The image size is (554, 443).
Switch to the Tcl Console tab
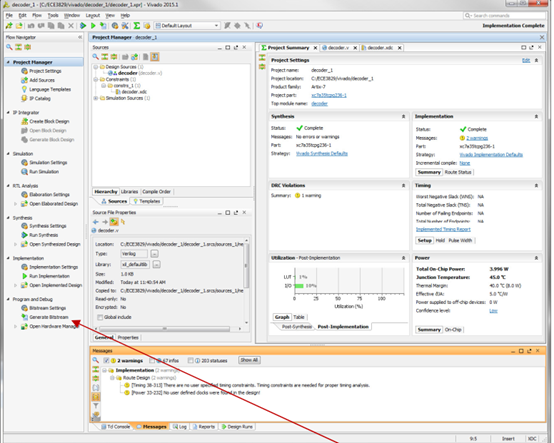(x=116, y=427)
